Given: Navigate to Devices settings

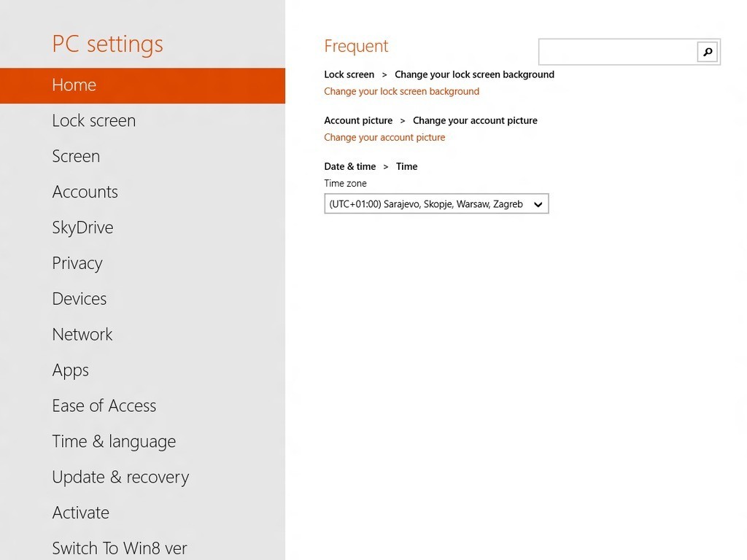Looking at the screenshot, I should click(79, 300).
